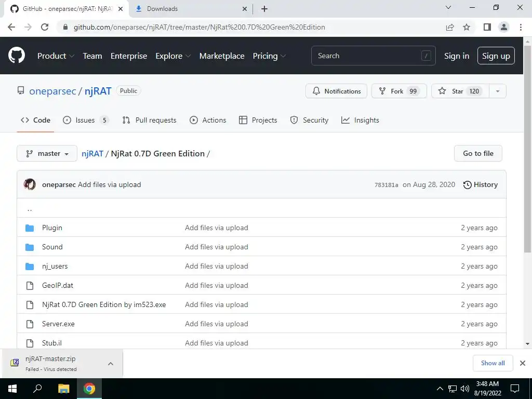Click the taskbar volume speaker icon
Screen dimensions: 532x399
click(465, 389)
